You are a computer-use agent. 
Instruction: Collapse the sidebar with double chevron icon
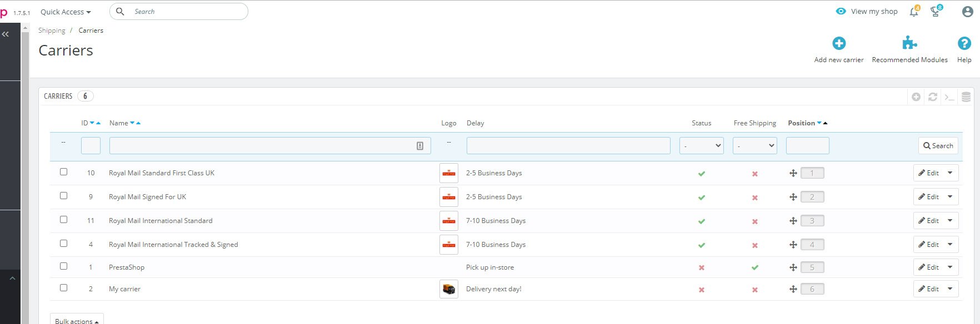tap(6, 34)
